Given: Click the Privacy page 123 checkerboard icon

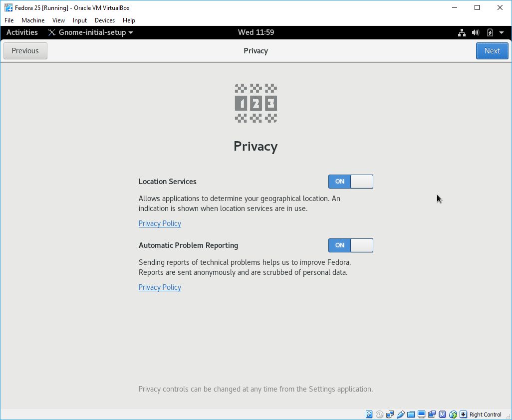Looking at the screenshot, I should point(256,103).
